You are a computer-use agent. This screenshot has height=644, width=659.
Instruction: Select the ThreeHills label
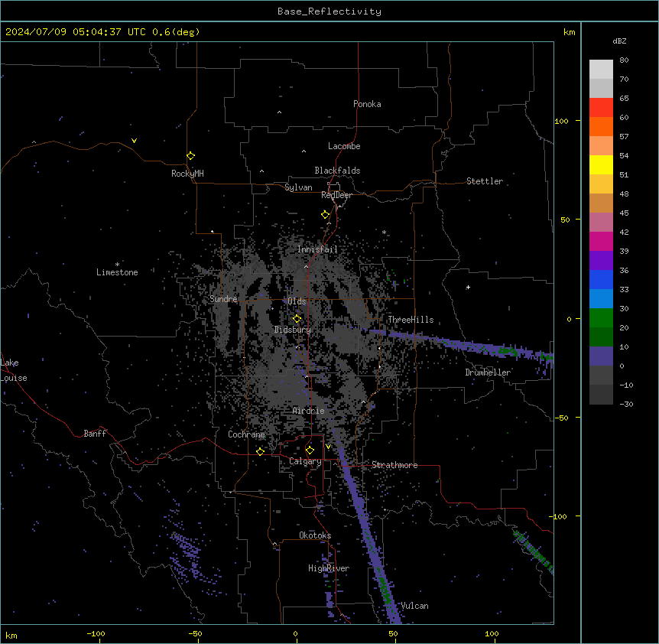coord(411,320)
